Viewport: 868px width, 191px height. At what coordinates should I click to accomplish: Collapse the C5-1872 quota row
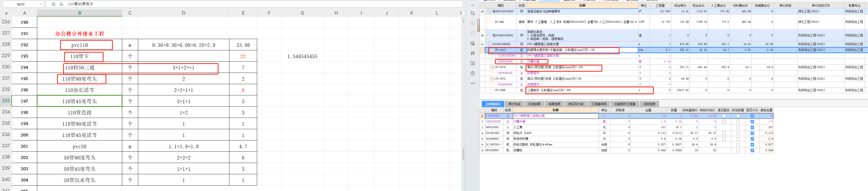click(x=492, y=79)
